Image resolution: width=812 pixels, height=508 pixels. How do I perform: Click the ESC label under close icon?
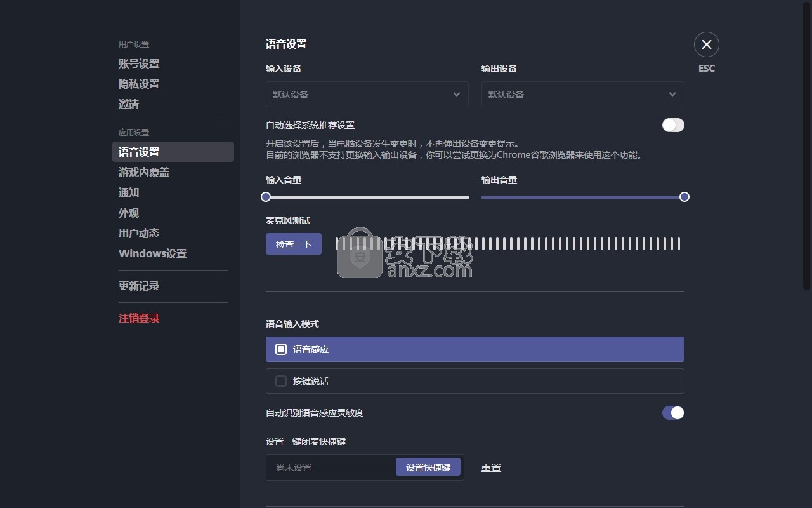[707, 69]
